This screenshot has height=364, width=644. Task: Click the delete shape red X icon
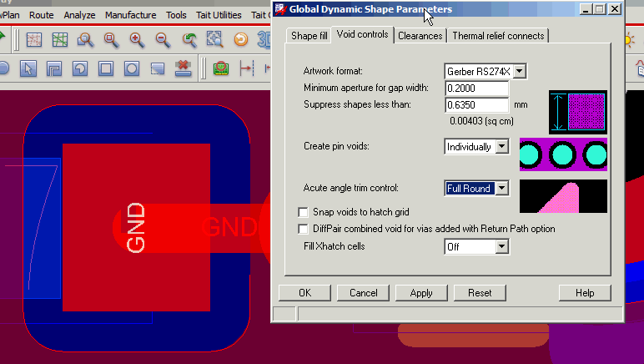pyautogui.click(x=184, y=68)
